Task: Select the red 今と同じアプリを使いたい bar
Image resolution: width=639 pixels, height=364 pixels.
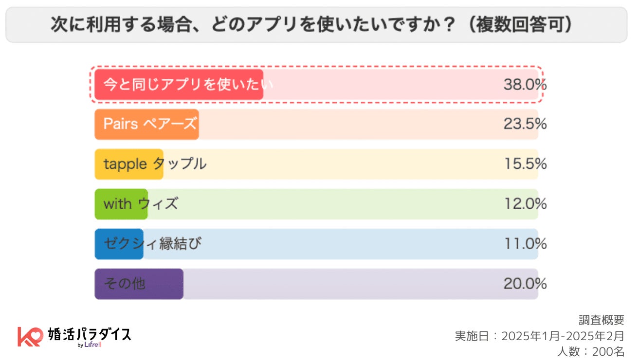Action: [x=179, y=85]
